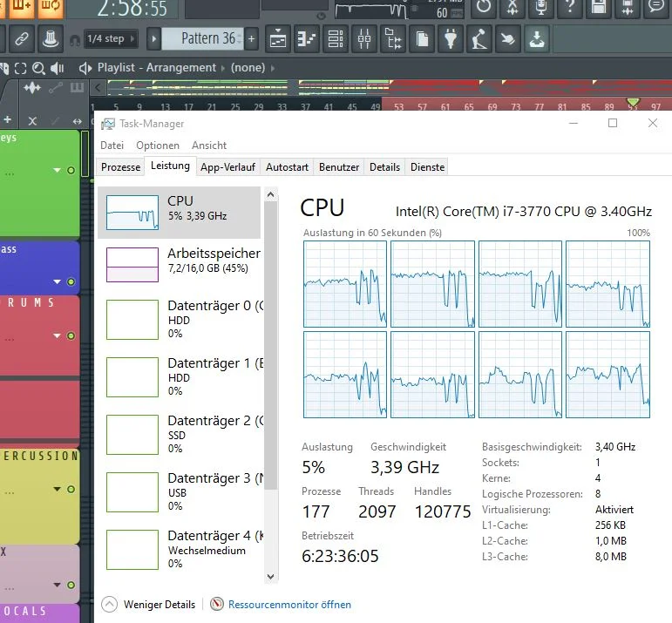Screen dimensions: 672x623
Task: Click the resource list vertical scrollbar down arrow
Action: pos(270,576)
